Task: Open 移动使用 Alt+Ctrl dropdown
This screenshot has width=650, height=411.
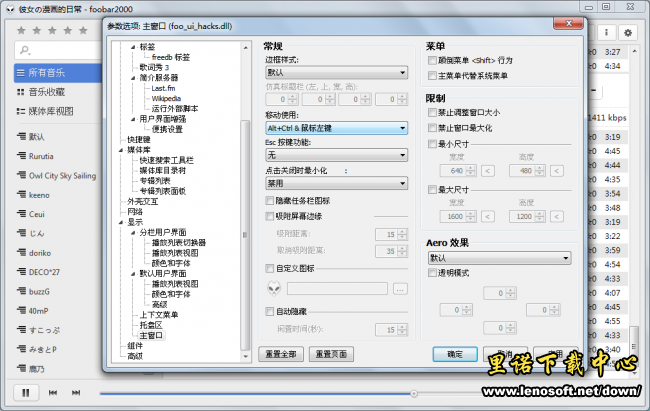Action: [336, 128]
